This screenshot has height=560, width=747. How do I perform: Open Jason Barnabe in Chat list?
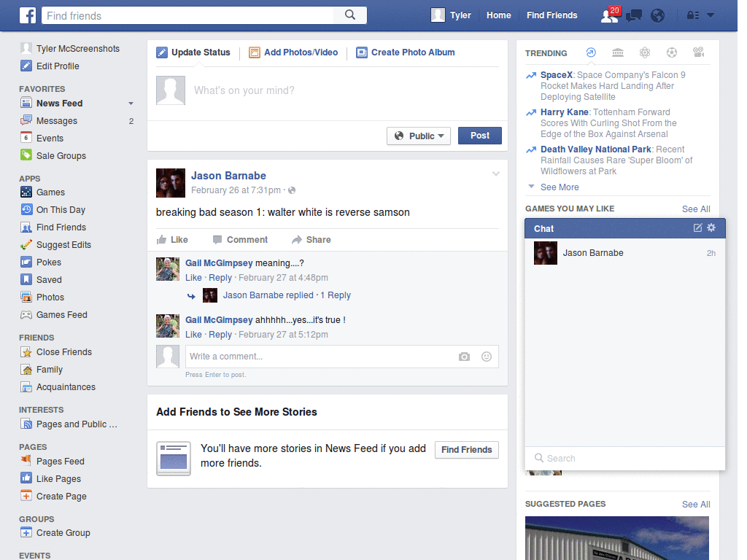(x=624, y=253)
